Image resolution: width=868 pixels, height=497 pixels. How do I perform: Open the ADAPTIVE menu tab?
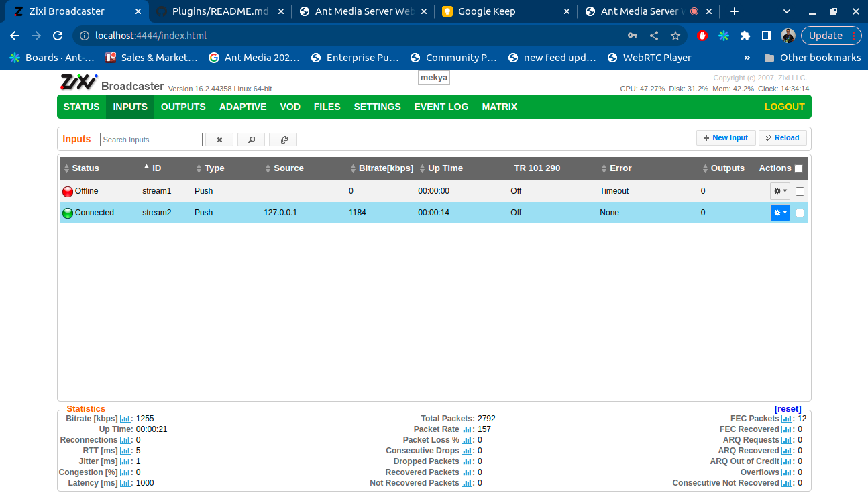click(243, 107)
